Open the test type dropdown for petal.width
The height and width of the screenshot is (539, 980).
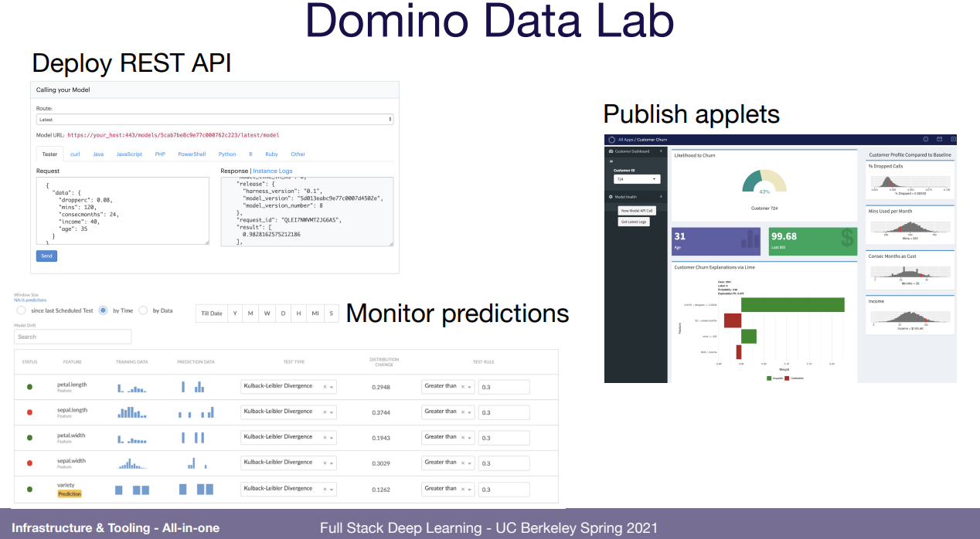(288, 437)
